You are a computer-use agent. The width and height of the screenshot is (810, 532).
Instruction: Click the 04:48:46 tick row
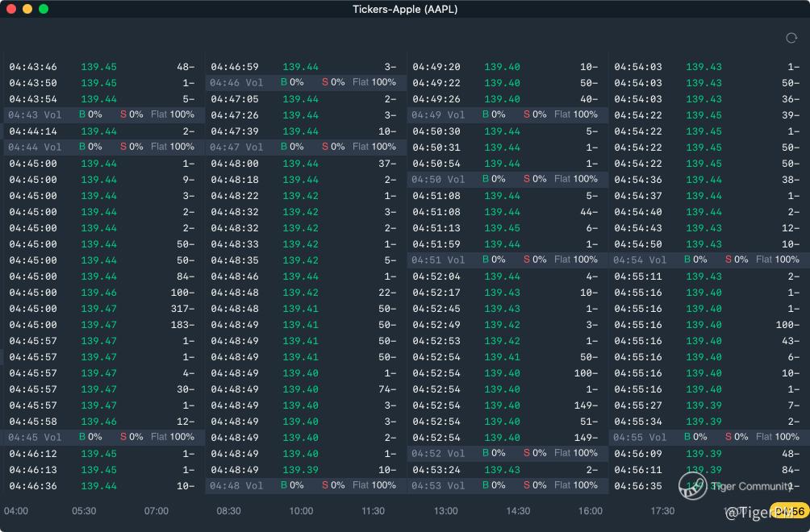[306, 276]
